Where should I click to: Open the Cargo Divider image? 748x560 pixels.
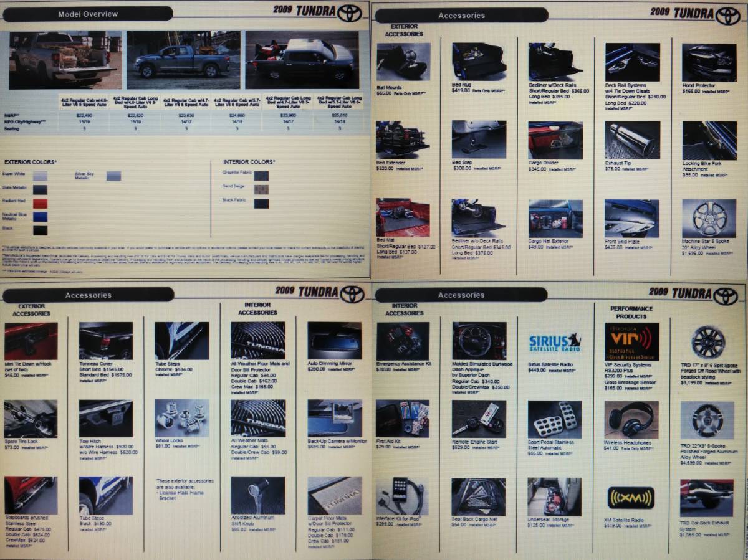tap(555, 140)
